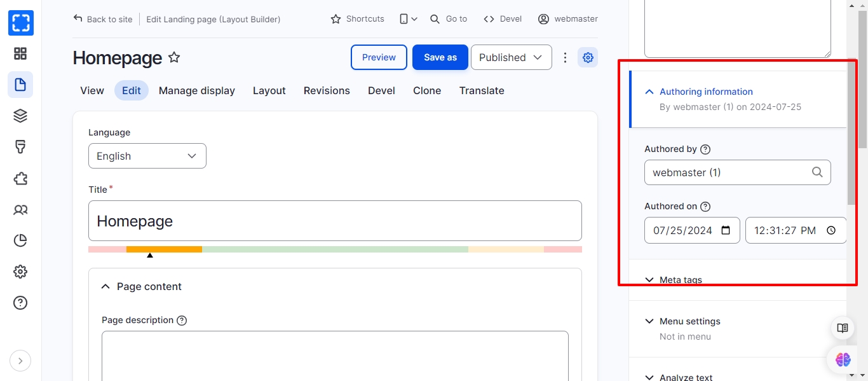
Task: Click the AI brain assistant icon
Action: click(843, 359)
